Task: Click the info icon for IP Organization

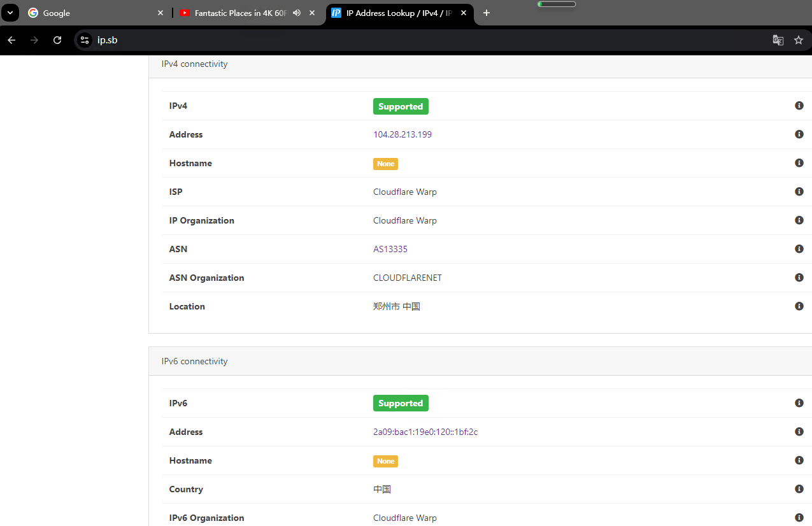Action: (x=799, y=220)
